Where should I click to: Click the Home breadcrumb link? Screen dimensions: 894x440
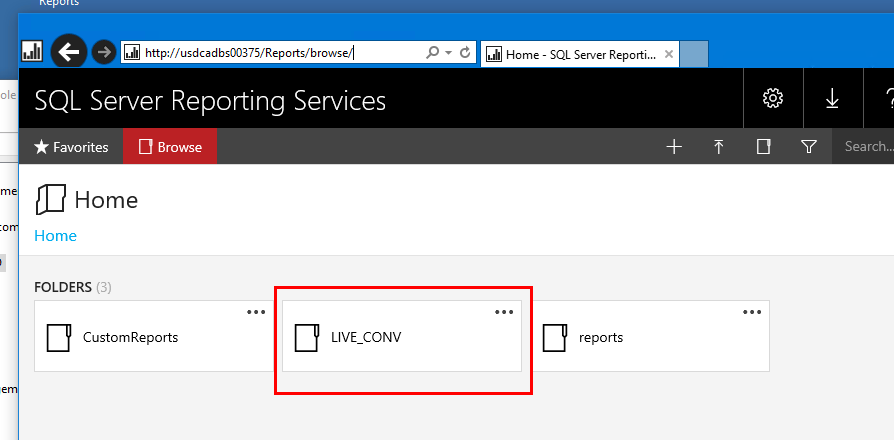56,236
